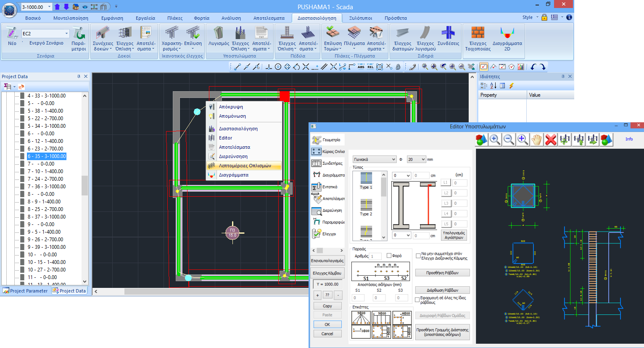This screenshot has height=348, width=644.
Task: Open Έλεγχος Τοιχοποιίας masonry check
Action: (x=478, y=39)
